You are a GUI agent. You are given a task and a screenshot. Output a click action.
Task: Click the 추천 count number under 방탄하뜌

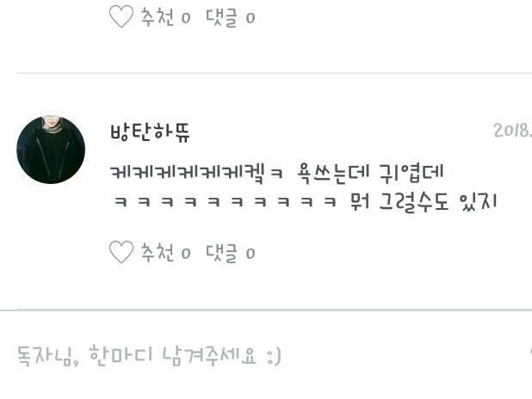tap(186, 254)
